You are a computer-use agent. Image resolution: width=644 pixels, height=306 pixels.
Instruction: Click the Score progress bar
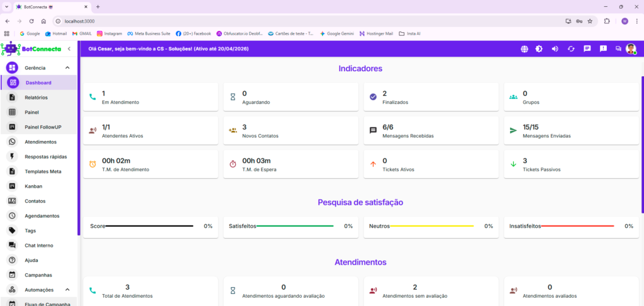[149, 226]
